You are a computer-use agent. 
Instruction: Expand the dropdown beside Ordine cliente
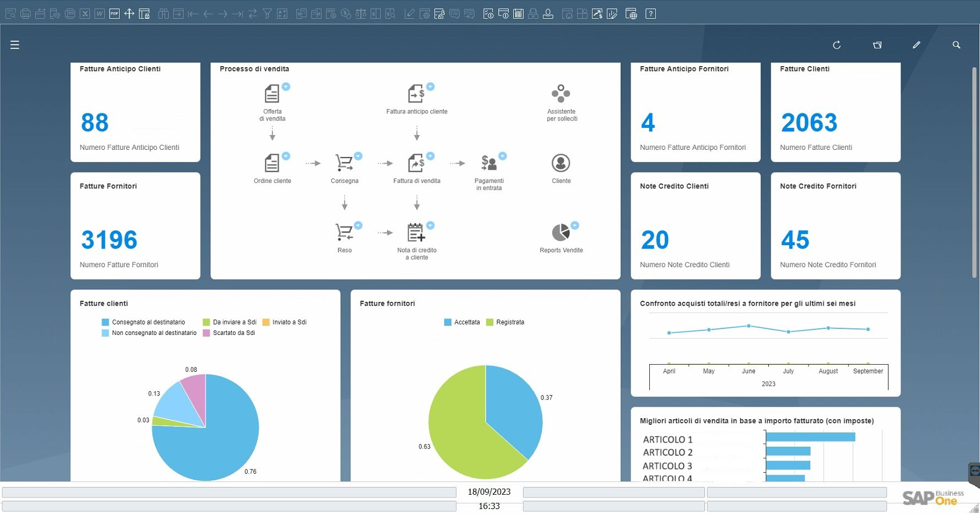pyautogui.click(x=286, y=156)
